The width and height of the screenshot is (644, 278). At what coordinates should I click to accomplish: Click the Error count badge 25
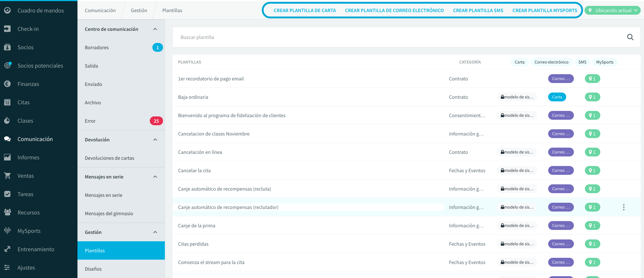[156, 121]
